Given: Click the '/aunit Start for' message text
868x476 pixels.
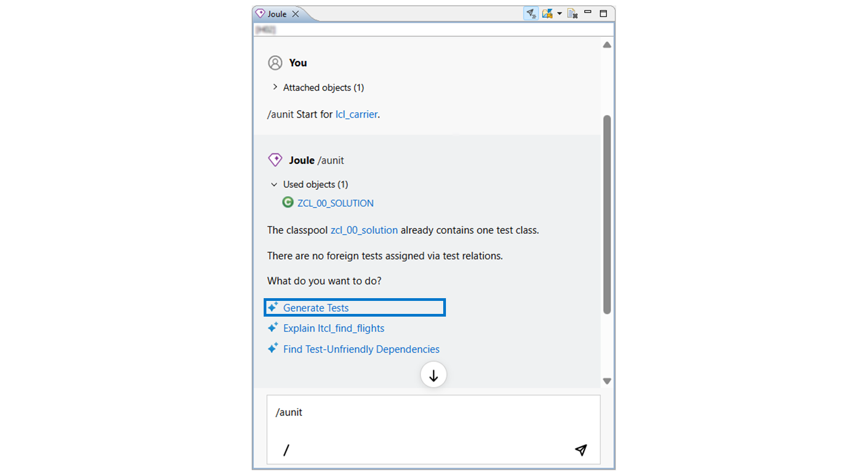Looking at the screenshot, I should [300, 114].
